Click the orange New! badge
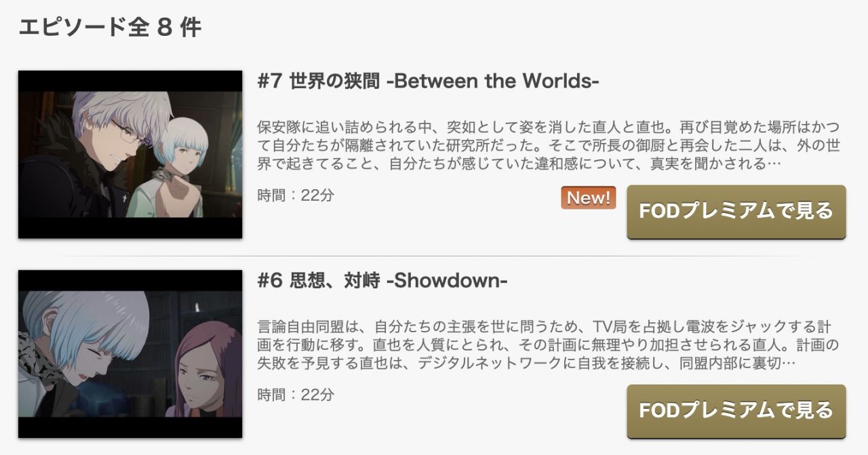Screen dimensions: 868x455 pyautogui.click(x=589, y=197)
